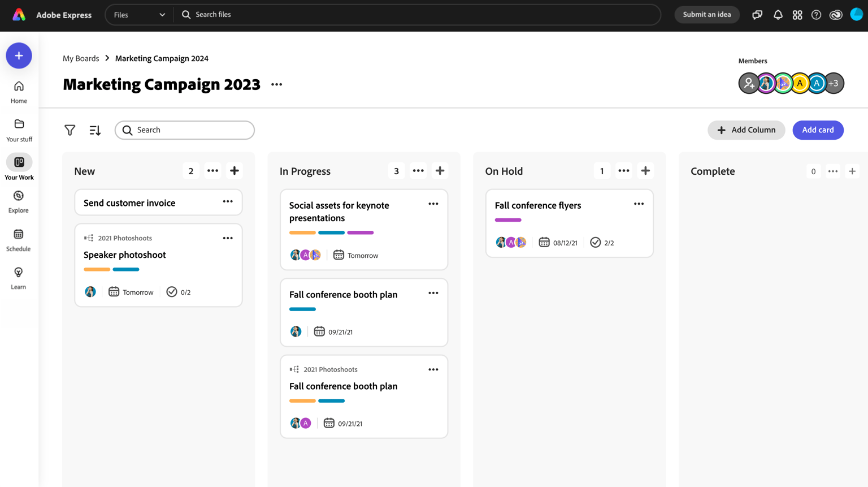The width and height of the screenshot is (868, 487).
Task: Click the board Search input field
Action: [x=185, y=130]
